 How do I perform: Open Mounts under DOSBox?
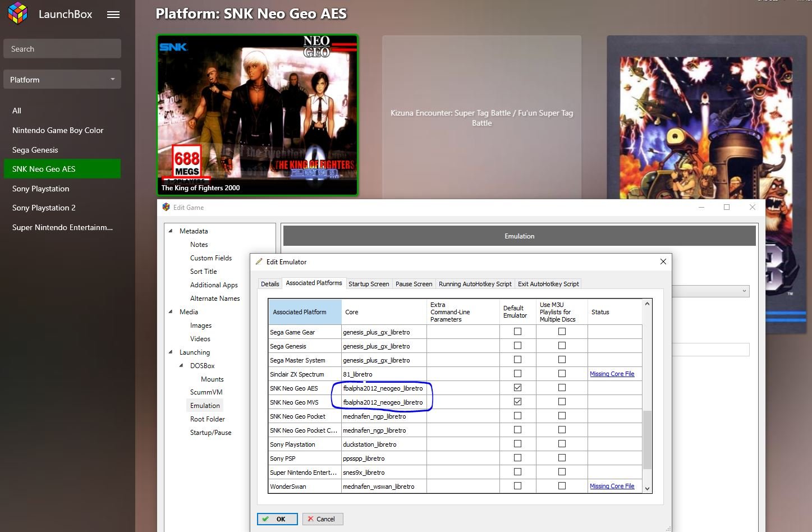[212, 379]
